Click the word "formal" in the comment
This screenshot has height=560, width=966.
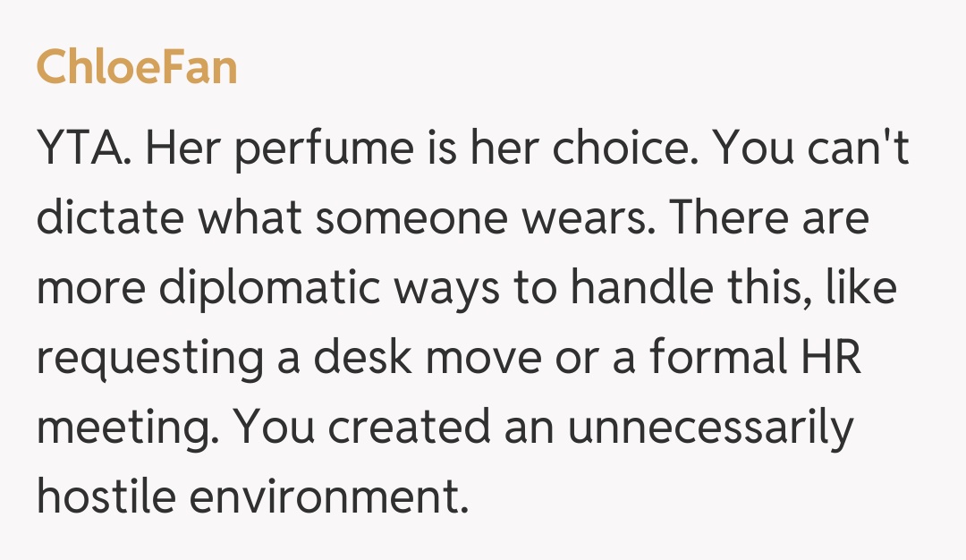(x=710, y=358)
